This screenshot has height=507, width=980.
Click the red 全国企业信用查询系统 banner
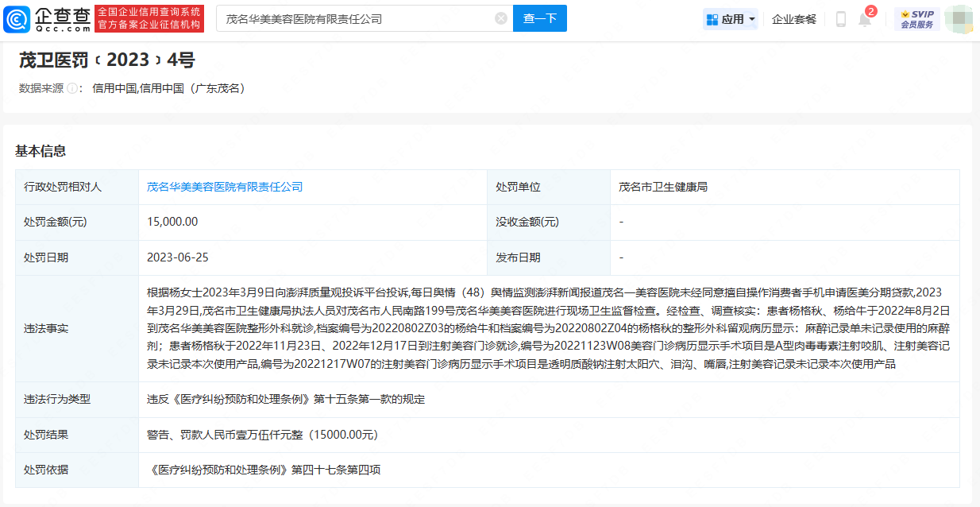149,18
